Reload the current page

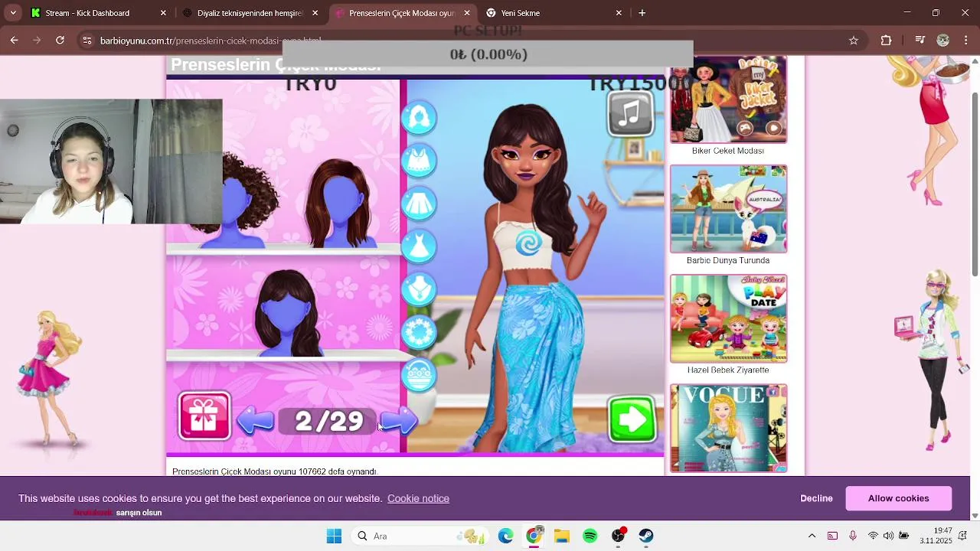[60, 41]
